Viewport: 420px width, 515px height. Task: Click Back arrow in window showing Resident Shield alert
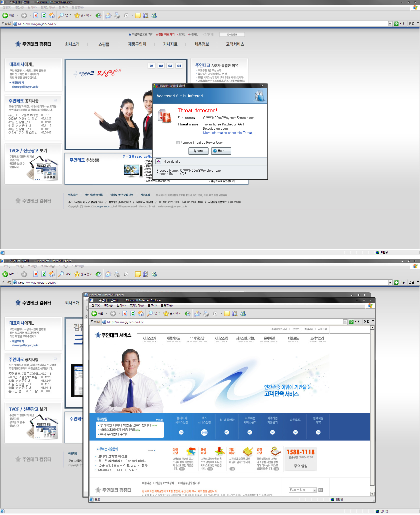pos(5,15)
